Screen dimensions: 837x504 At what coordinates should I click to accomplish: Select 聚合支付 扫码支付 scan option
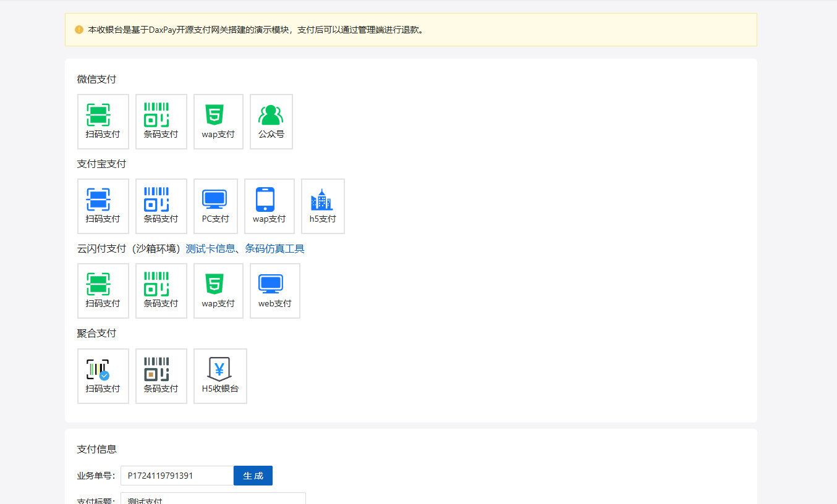[103, 376]
